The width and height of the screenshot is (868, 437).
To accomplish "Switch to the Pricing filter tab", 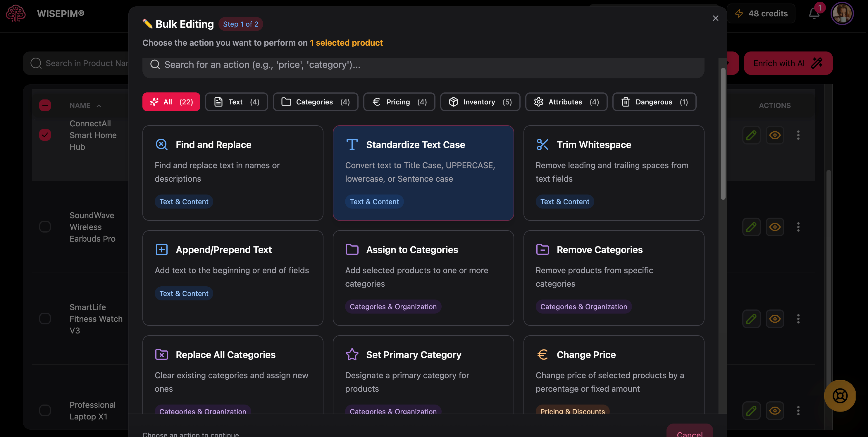I will click(x=399, y=102).
